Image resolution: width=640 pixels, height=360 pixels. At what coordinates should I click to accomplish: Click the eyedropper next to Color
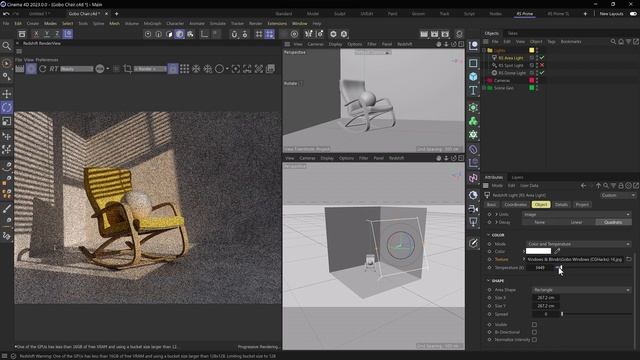tap(557, 251)
